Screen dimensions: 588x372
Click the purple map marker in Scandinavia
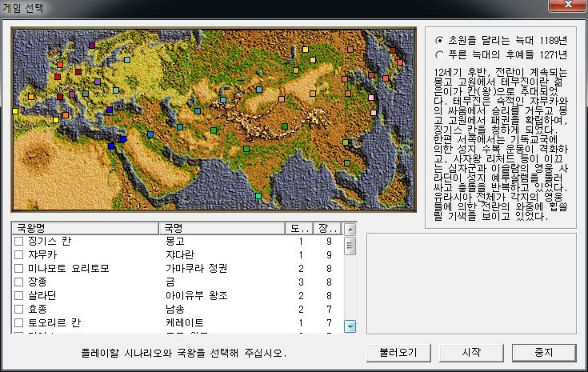(x=92, y=46)
